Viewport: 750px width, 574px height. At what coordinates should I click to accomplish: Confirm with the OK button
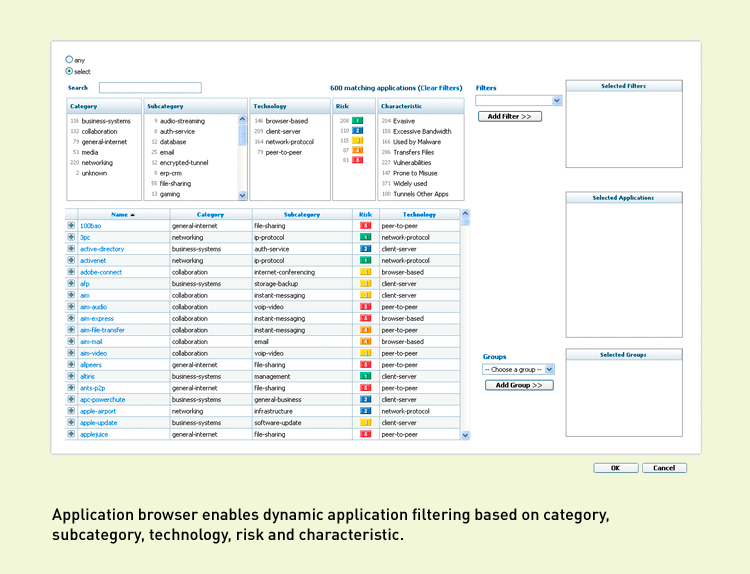coord(616,468)
